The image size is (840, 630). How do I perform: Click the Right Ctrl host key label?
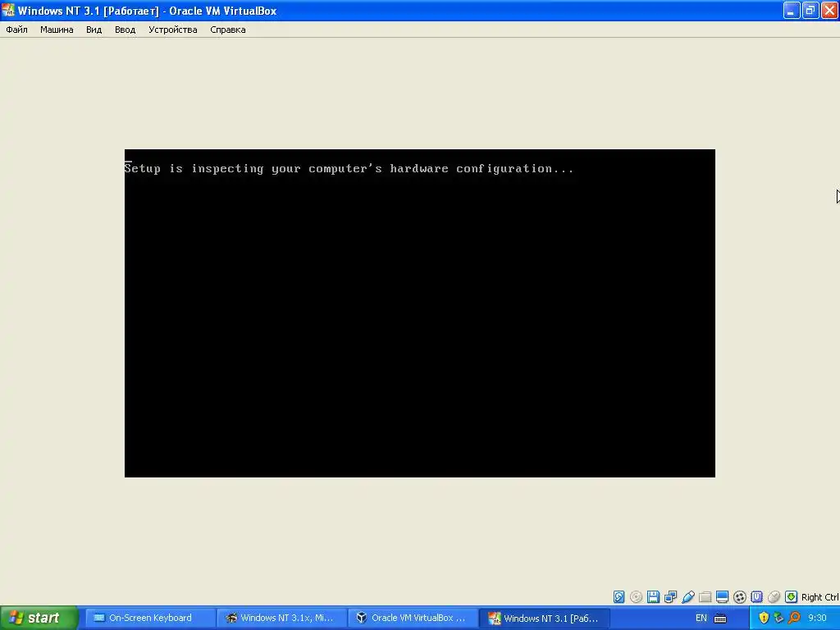click(819, 597)
